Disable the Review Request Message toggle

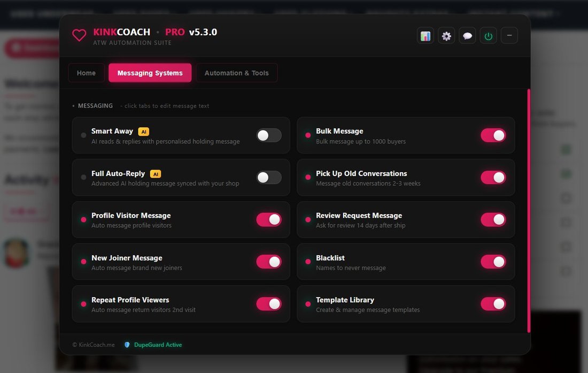493,219
